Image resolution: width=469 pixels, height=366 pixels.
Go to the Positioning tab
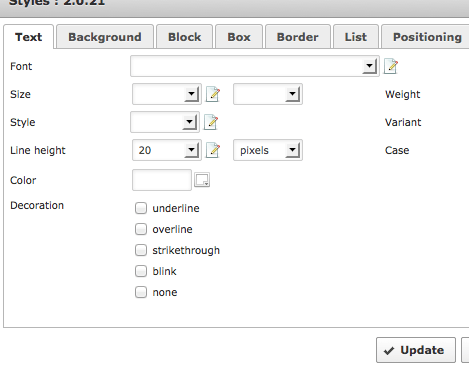[427, 37]
